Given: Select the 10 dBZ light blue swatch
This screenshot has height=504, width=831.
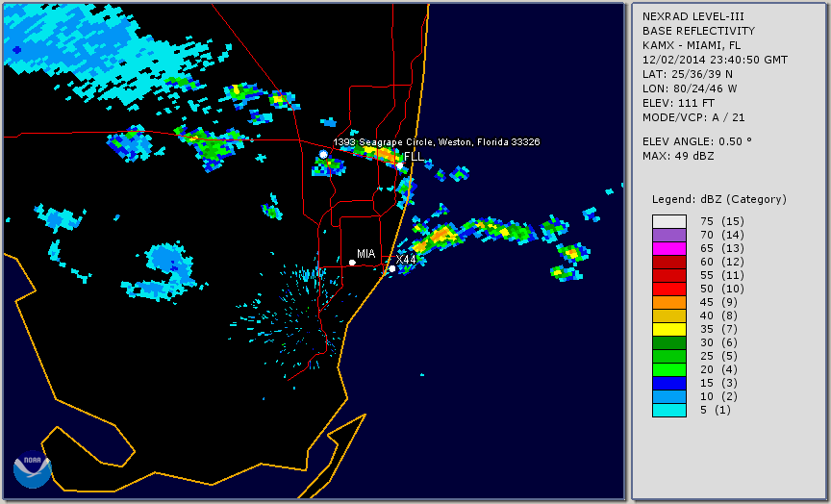Looking at the screenshot, I should 669,397.
